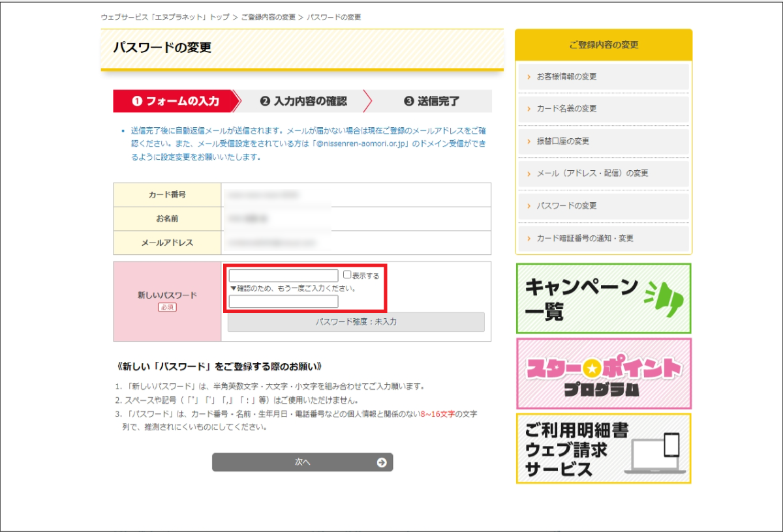The height and width of the screenshot is (532, 783).
Task: Tick the 表示する checkbox
Action: [347, 275]
